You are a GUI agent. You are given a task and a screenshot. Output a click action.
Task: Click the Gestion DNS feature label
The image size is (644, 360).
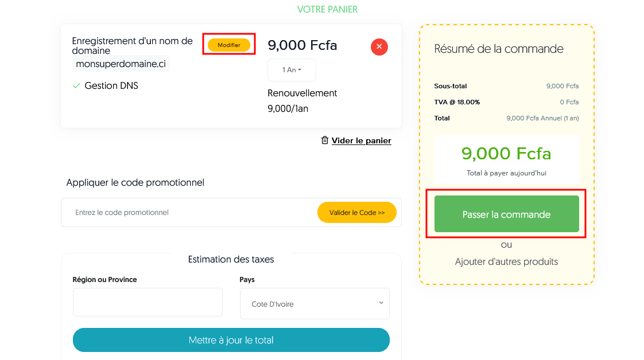(111, 86)
